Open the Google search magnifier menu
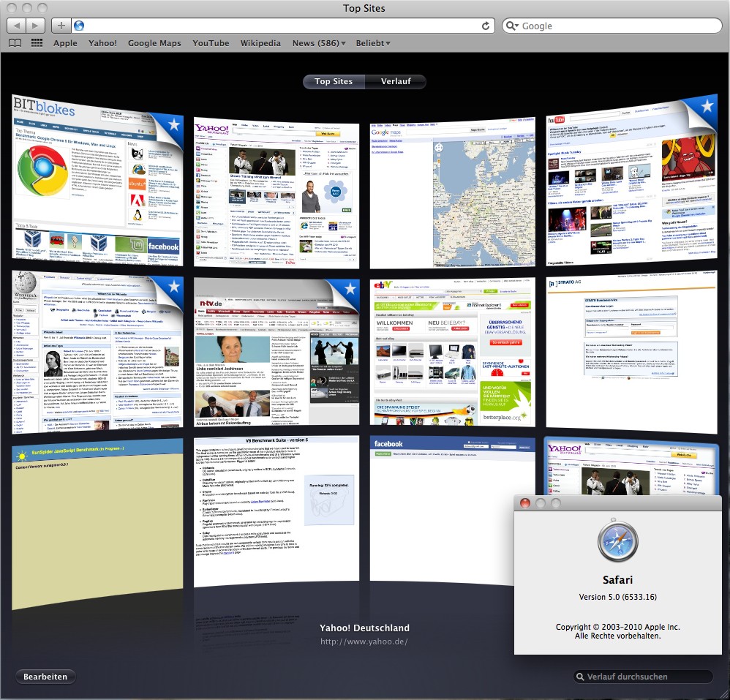 [512, 26]
